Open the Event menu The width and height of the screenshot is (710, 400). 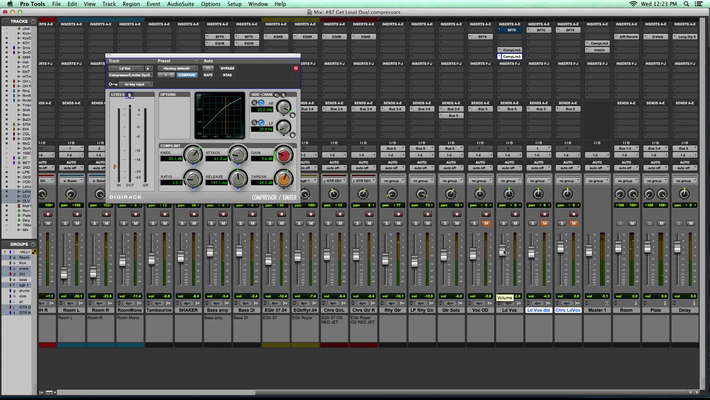pyautogui.click(x=153, y=4)
